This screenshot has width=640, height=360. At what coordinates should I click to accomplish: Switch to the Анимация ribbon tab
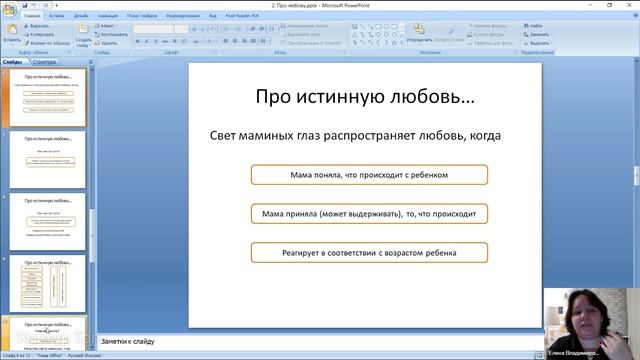coord(108,16)
